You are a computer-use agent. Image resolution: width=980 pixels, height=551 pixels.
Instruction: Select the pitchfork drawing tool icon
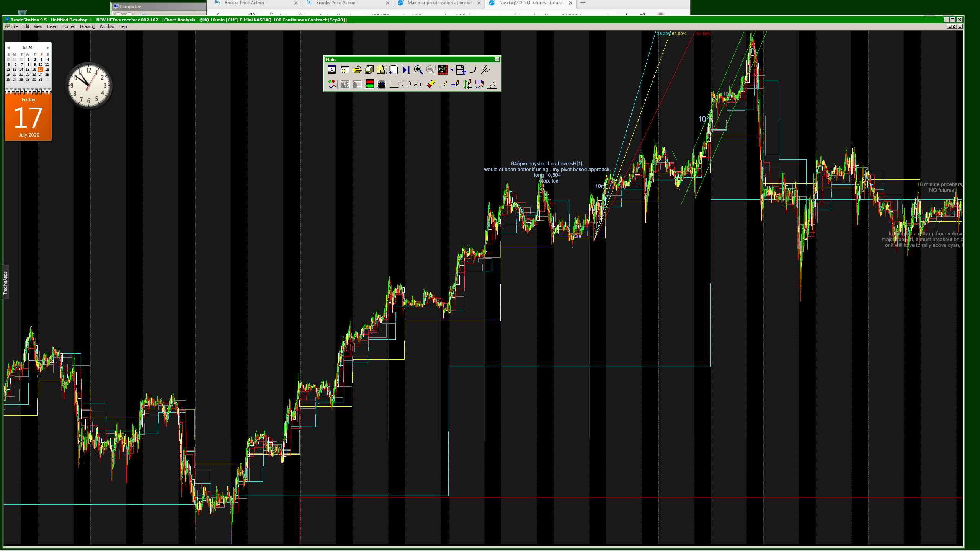click(x=485, y=70)
